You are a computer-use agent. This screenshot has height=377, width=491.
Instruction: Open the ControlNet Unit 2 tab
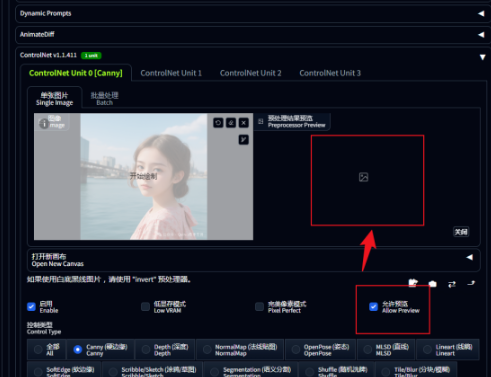(x=250, y=73)
